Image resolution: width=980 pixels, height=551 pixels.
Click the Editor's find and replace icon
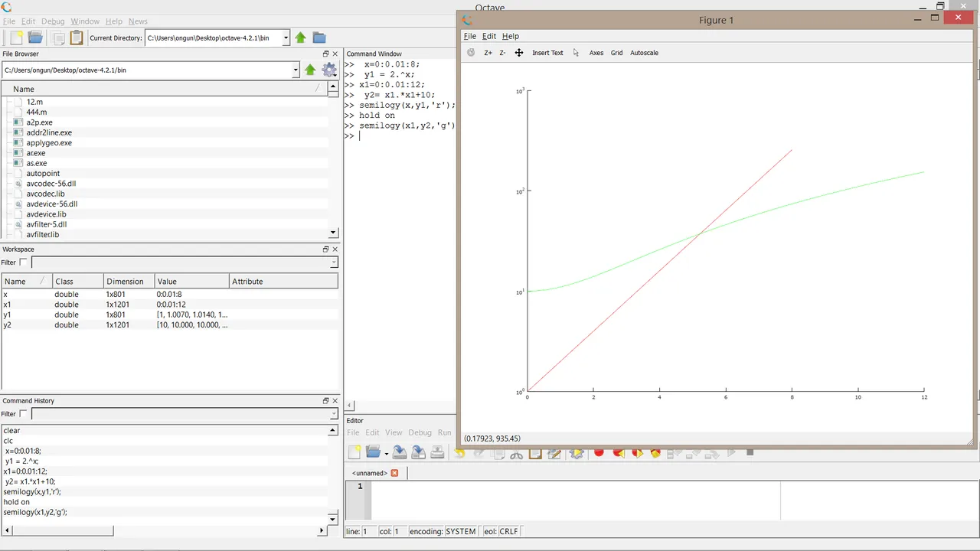[x=554, y=454]
